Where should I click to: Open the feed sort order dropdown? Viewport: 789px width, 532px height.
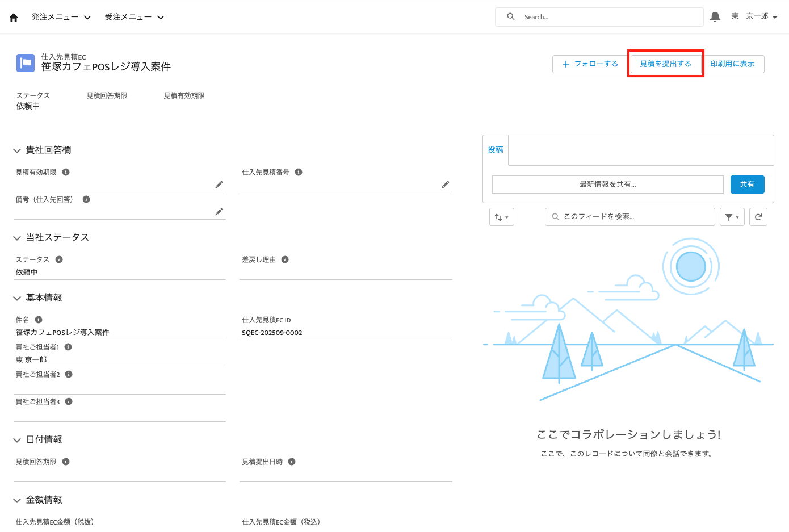(x=502, y=217)
